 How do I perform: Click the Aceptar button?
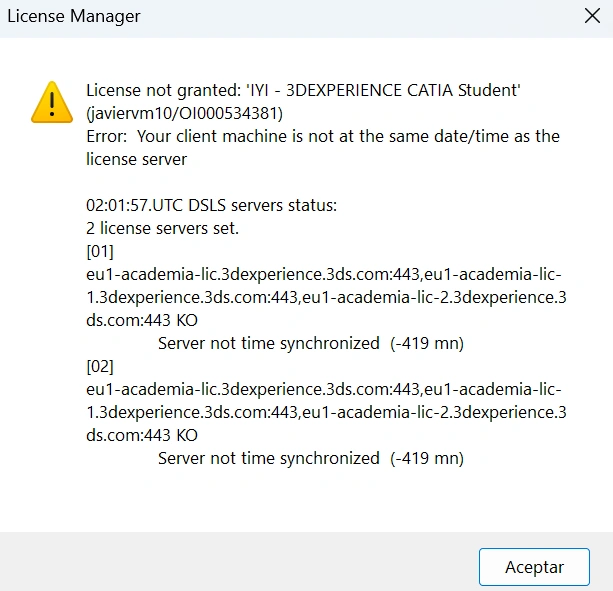[534, 567]
